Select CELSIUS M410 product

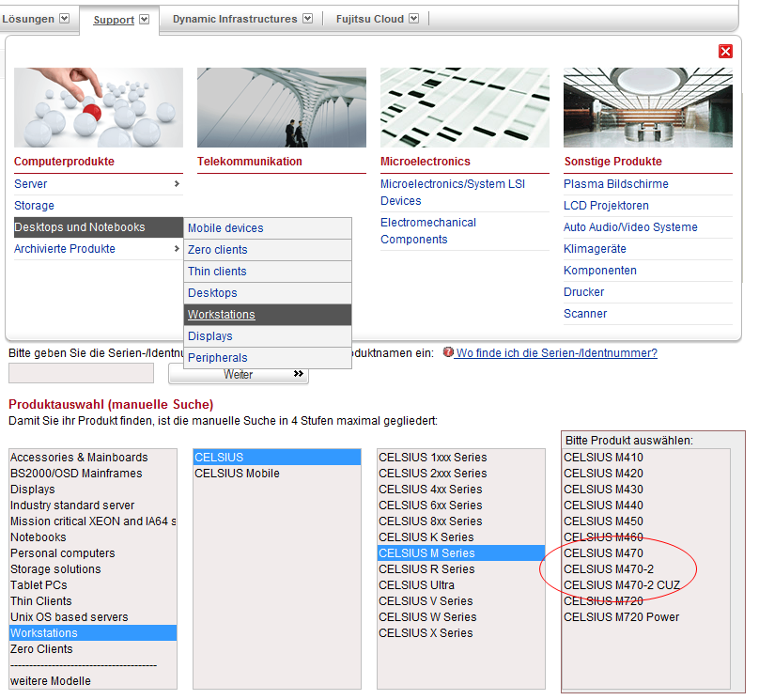tap(646, 457)
